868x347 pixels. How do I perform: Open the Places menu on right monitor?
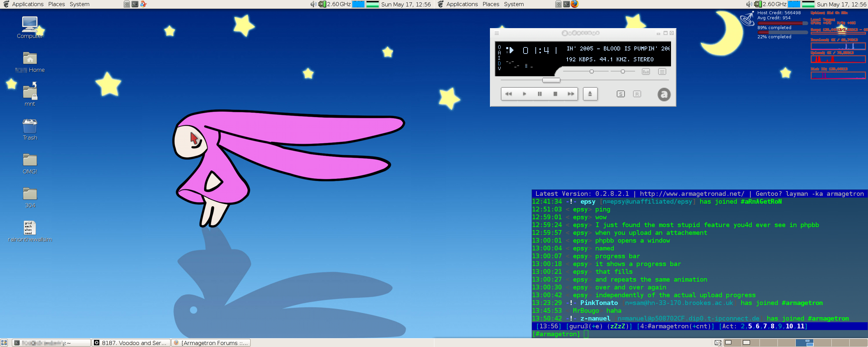pyautogui.click(x=491, y=4)
